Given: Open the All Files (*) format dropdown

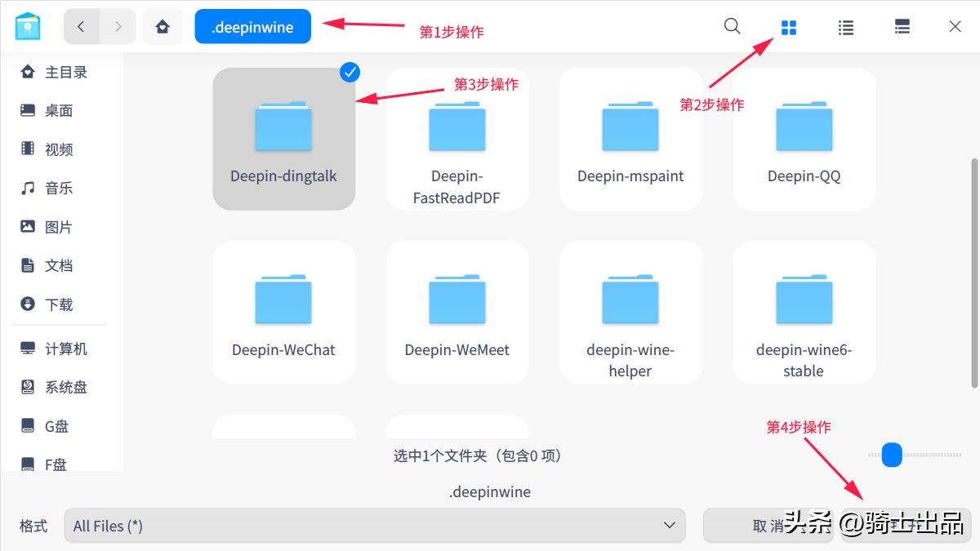Looking at the screenshot, I should [374, 526].
